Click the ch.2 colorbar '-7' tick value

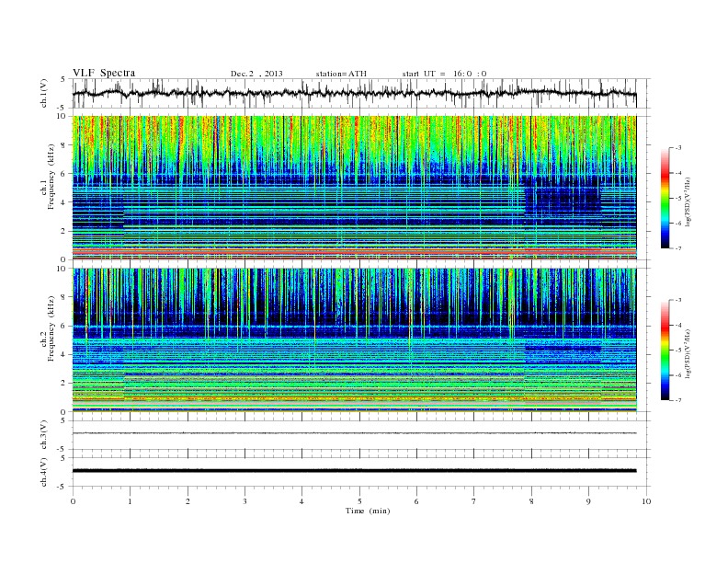tap(678, 400)
